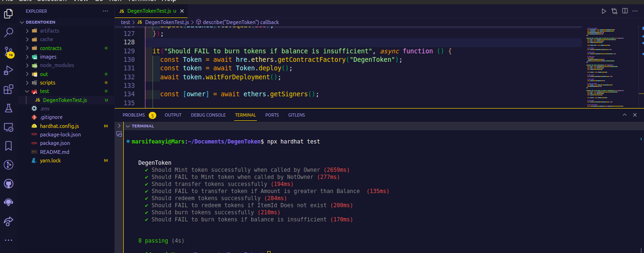Split the editor to the right
The height and width of the screenshot is (253, 644).
pos(625,11)
